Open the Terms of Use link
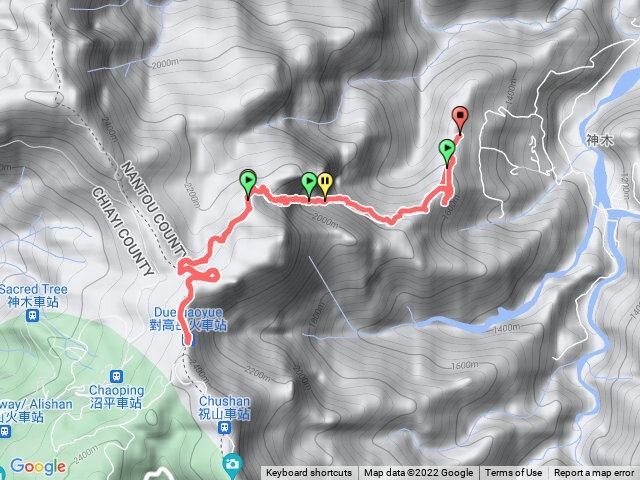The image size is (640, 480). [x=513, y=473]
